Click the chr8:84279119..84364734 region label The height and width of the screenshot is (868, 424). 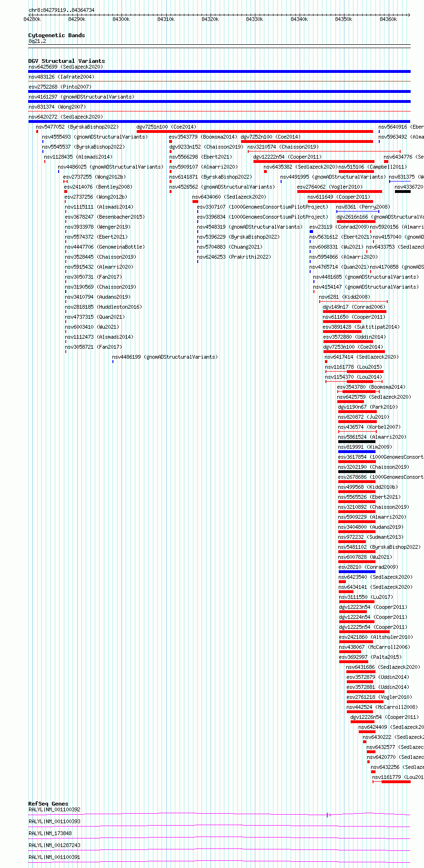click(x=61, y=10)
